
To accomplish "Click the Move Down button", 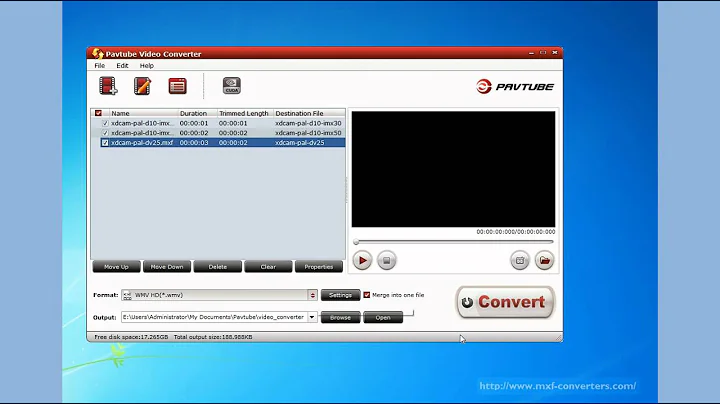I will tap(167, 267).
